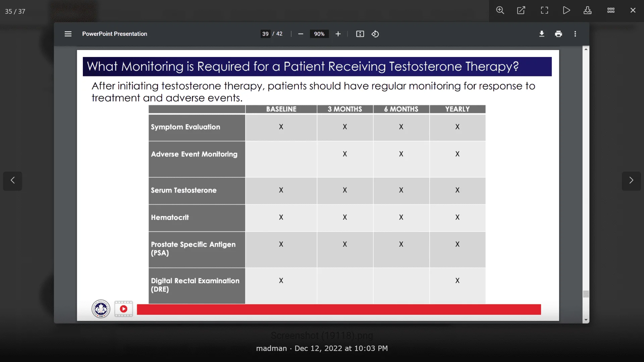Click the red bar at slide bottom
The width and height of the screenshot is (644, 362).
[339, 309]
